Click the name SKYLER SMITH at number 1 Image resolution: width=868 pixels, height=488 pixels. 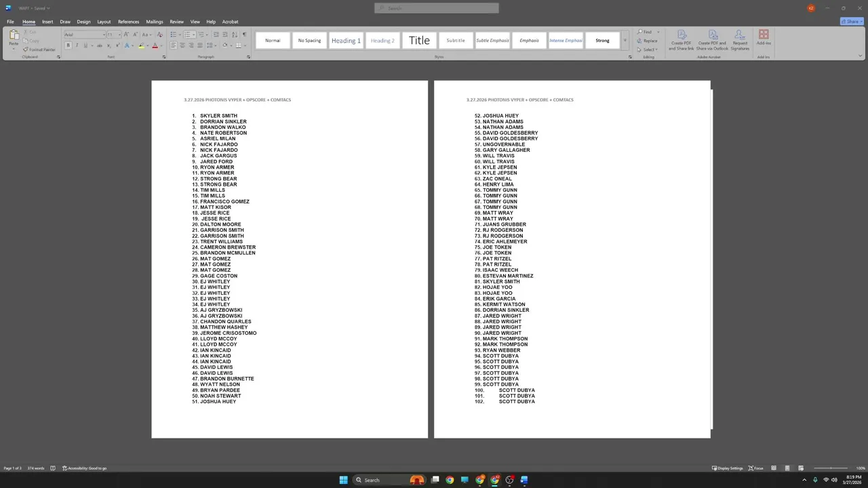[218, 116]
